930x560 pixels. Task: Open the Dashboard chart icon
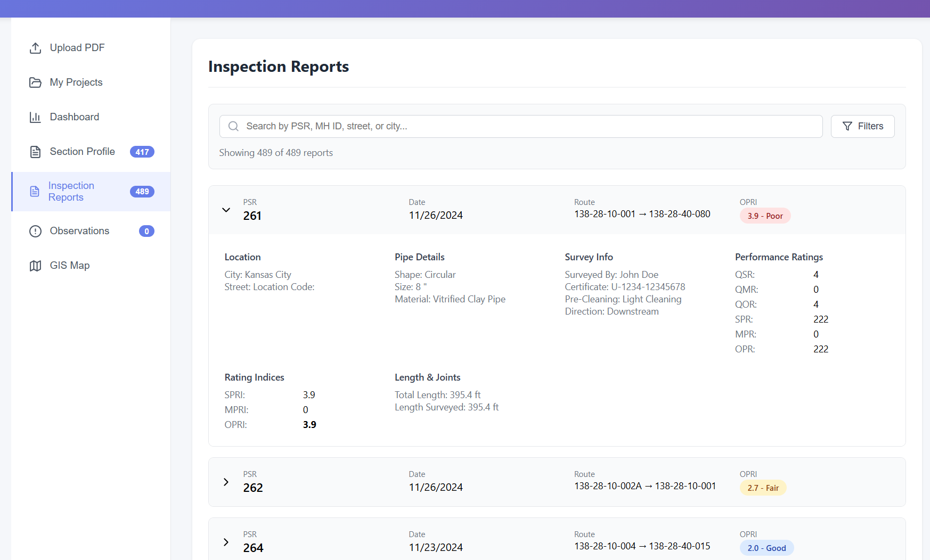tap(35, 117)
